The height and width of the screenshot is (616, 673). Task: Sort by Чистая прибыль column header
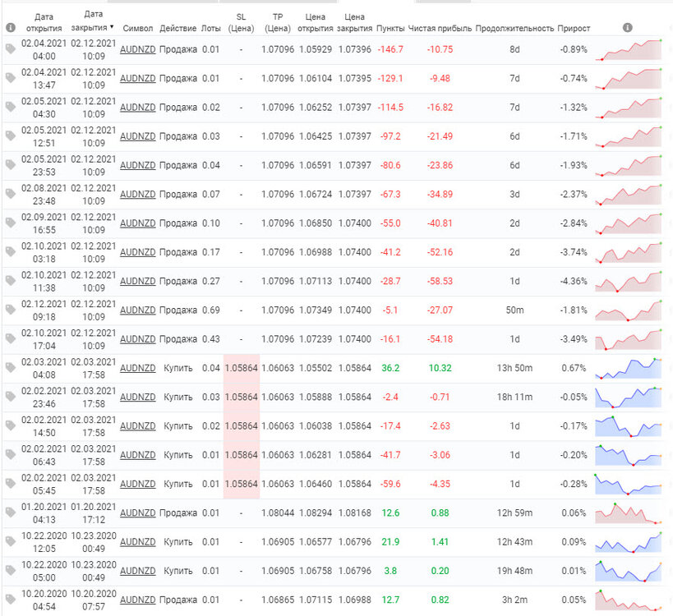tap(440, 28)
